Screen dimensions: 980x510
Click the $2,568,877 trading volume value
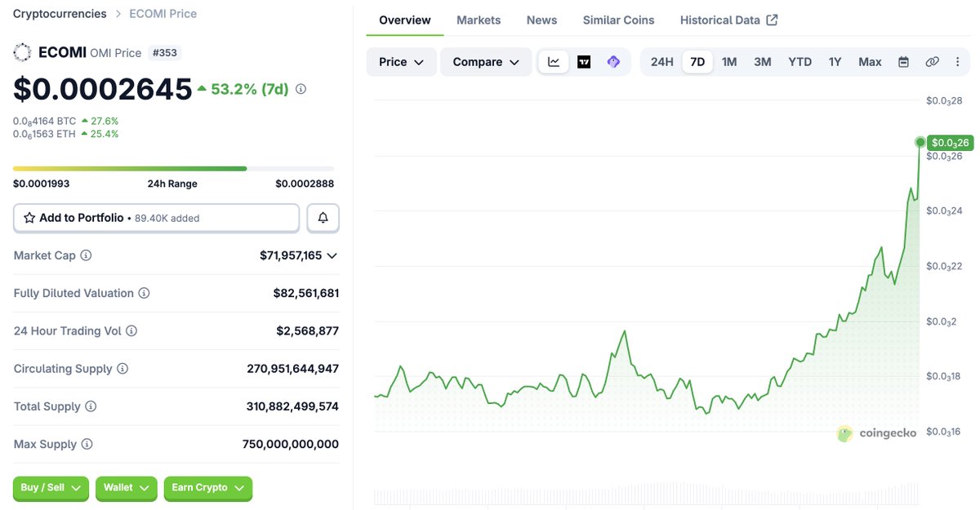(308, 331)
